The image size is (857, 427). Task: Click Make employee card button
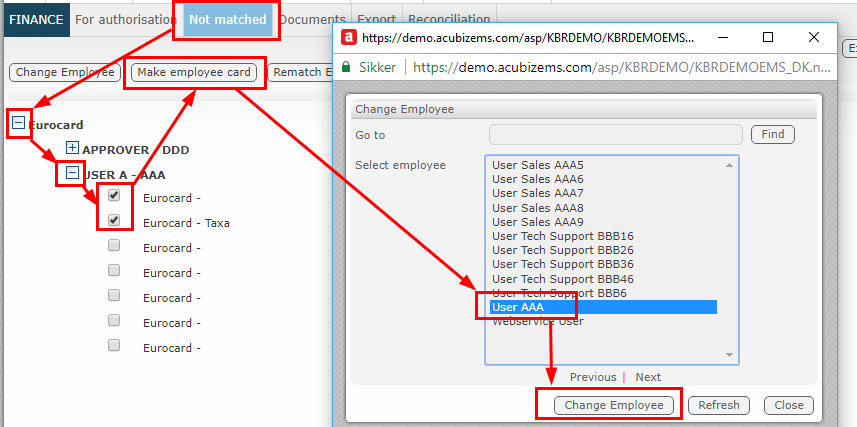194,72
